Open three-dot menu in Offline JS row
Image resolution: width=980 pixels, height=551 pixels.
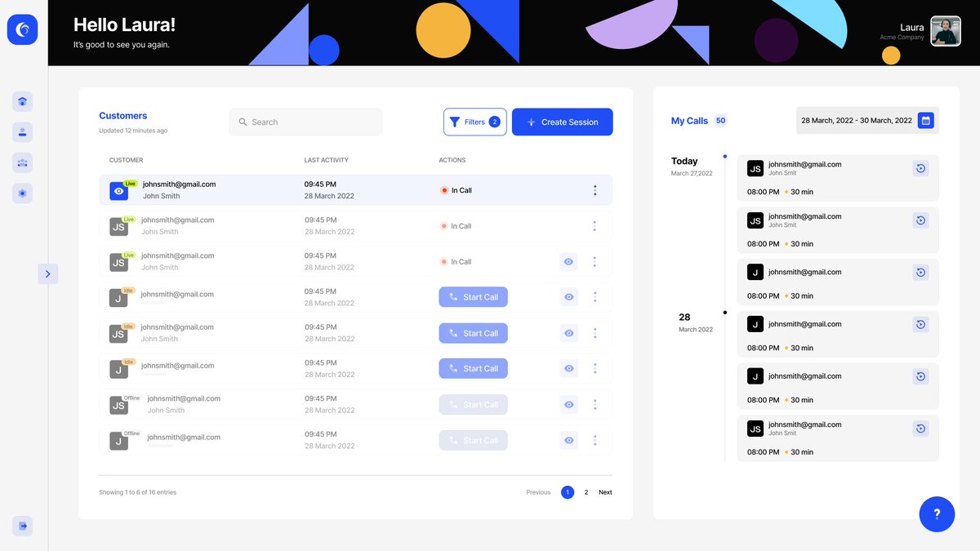(595, 405)
